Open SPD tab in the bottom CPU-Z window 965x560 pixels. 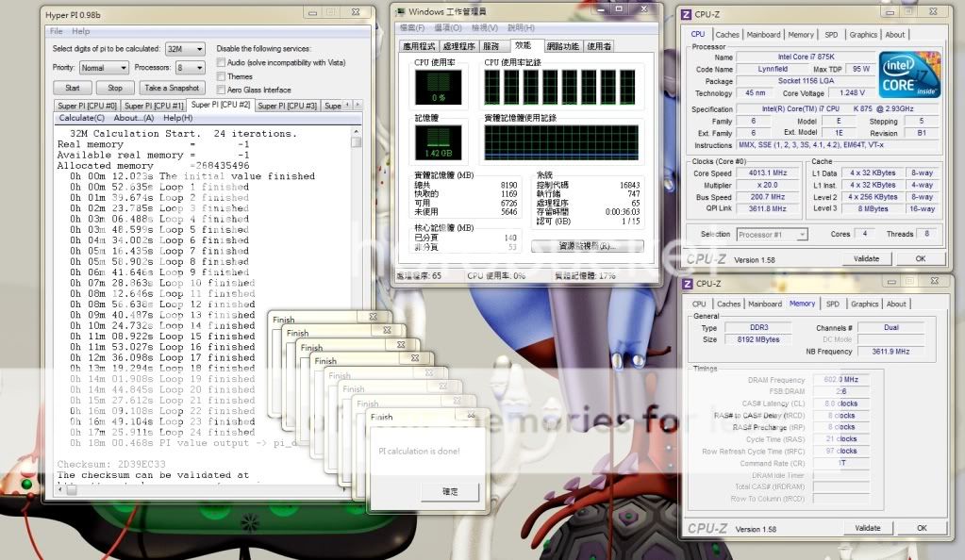[x=833, y=304]
